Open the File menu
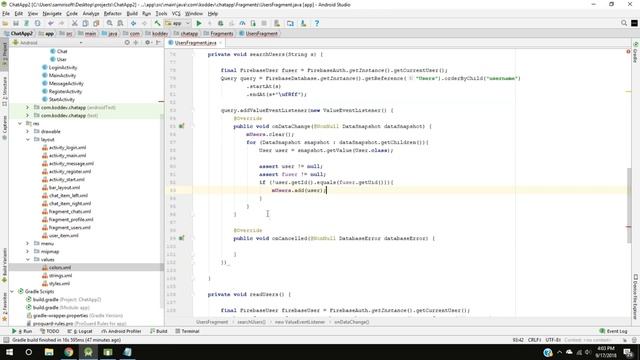Viewport: 640px width, 360px height. [x=6, y=13]
